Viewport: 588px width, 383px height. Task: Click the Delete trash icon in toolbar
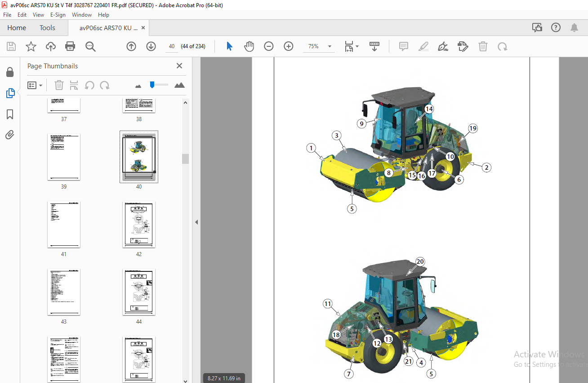coord(483,46)
